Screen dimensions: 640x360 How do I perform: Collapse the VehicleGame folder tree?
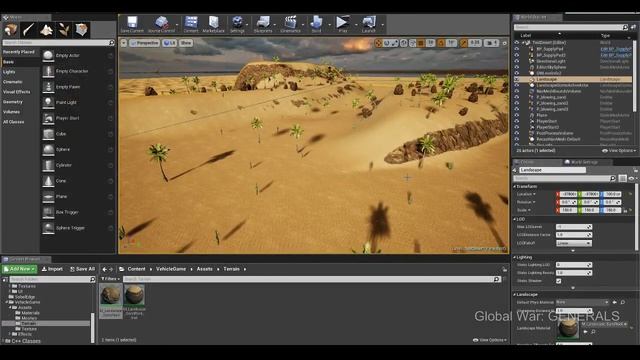tap(7, 302)
